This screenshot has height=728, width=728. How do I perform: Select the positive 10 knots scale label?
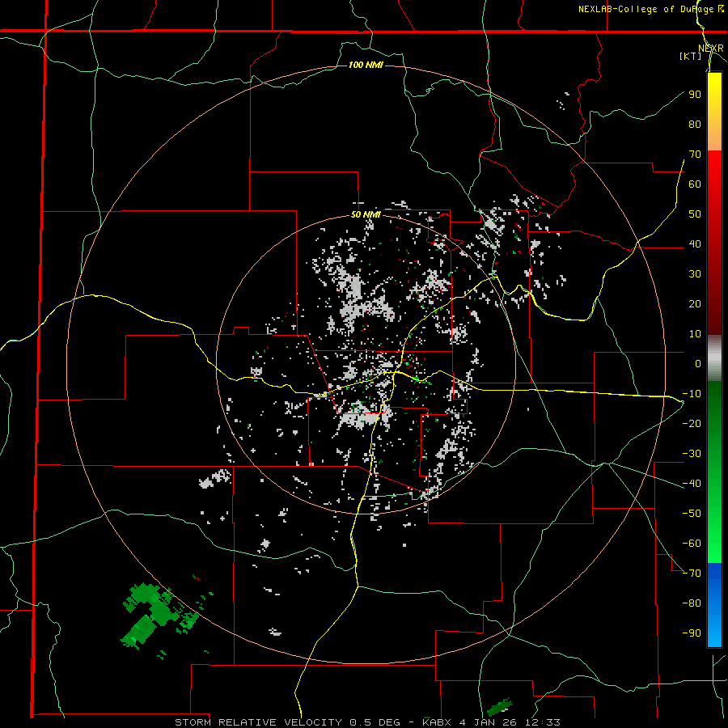[695, 334]
